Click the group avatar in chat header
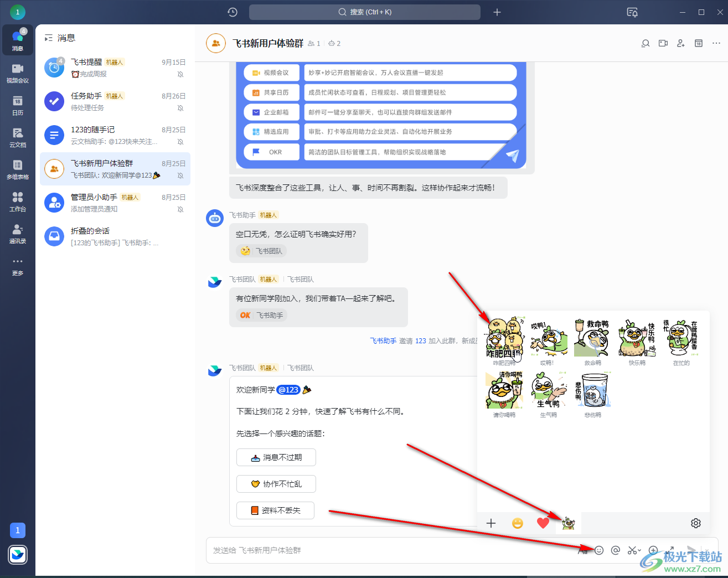This screenshot has height=578, width=728. coord(216,43)
